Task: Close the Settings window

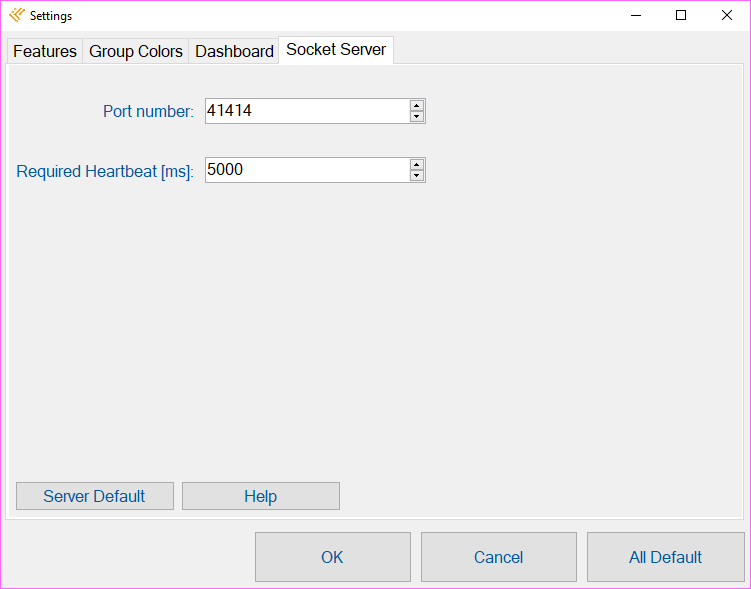Action: pos(727,15)
